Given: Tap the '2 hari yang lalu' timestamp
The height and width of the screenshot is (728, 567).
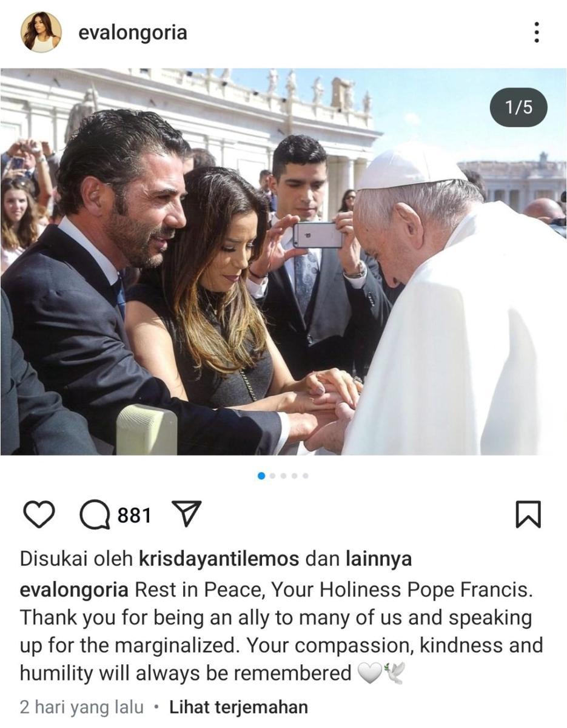Looking at the screenshot, I should [82, 707].
